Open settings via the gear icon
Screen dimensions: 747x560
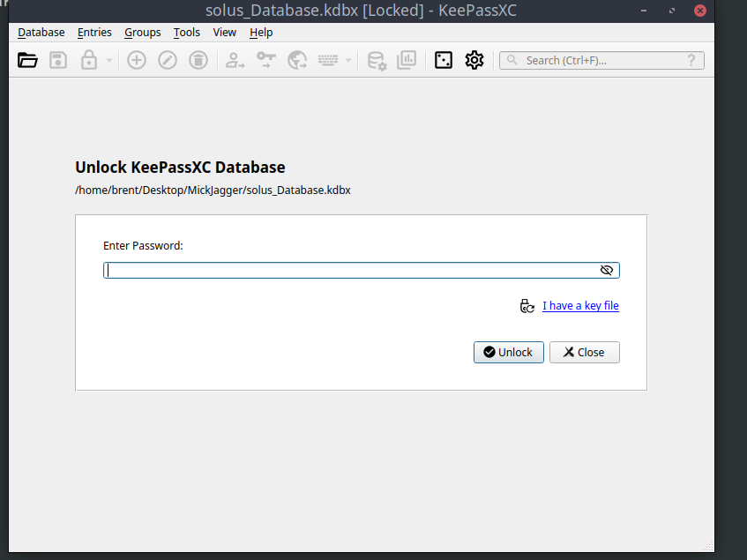pos(474,60)
